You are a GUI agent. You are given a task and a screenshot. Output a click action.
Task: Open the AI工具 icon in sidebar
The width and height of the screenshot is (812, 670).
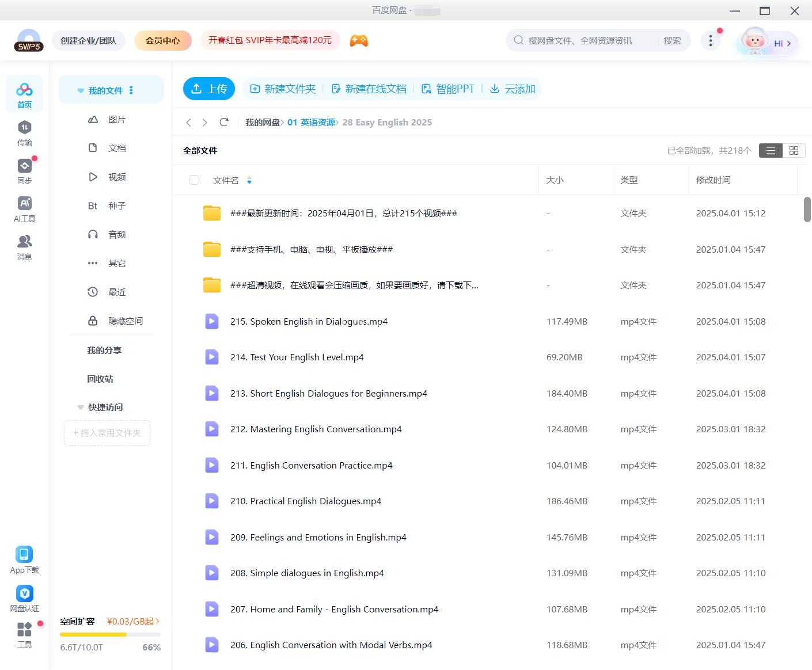(24, 209)
